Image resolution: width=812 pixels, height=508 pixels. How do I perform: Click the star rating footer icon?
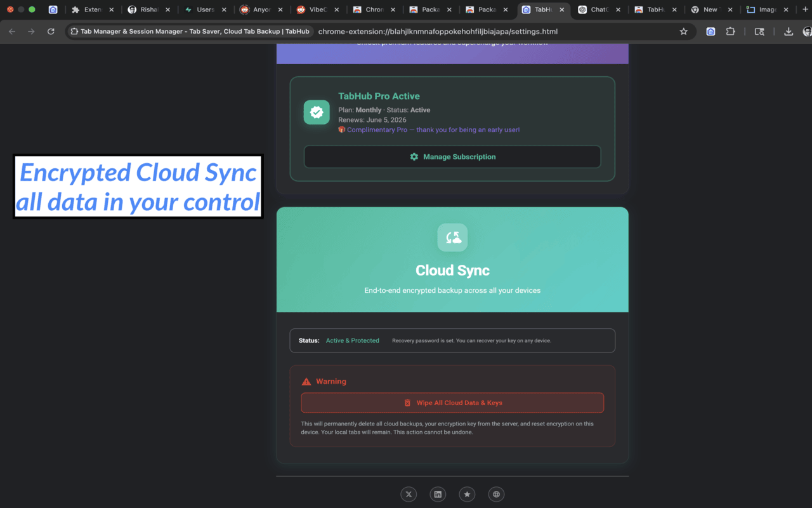[467, 494]
